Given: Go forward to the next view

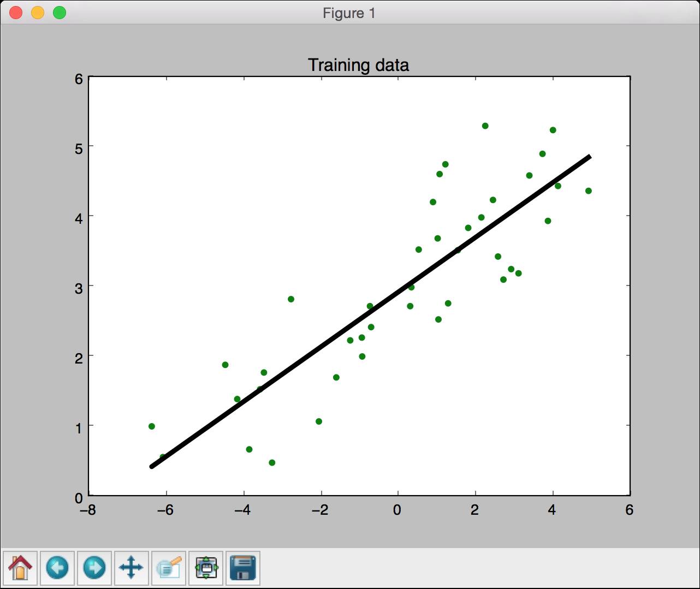Looking at the screenshot, I should point(94,568).
